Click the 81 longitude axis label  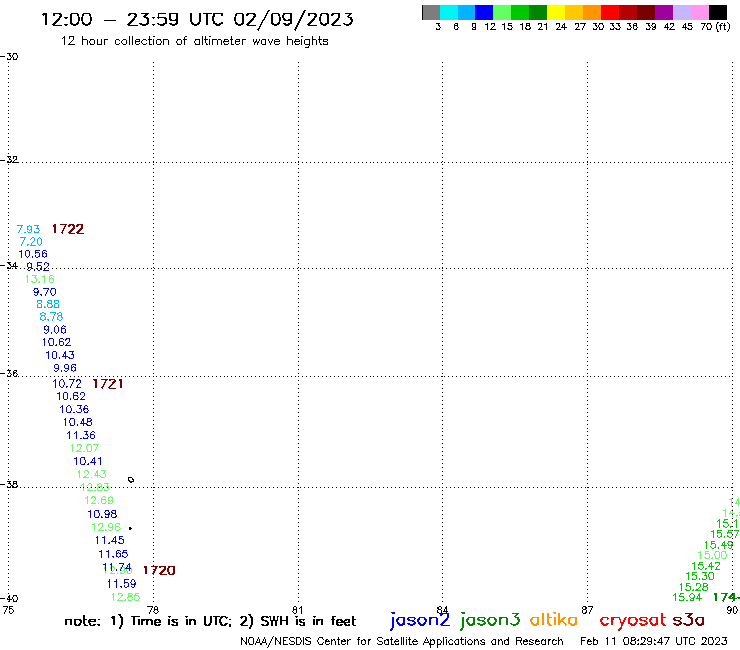[x=298, y=610]
